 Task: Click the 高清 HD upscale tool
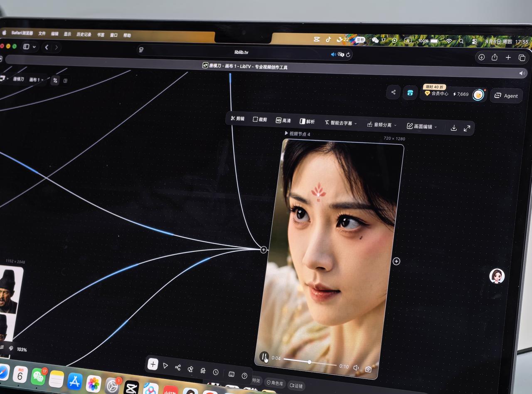point(283,120)
